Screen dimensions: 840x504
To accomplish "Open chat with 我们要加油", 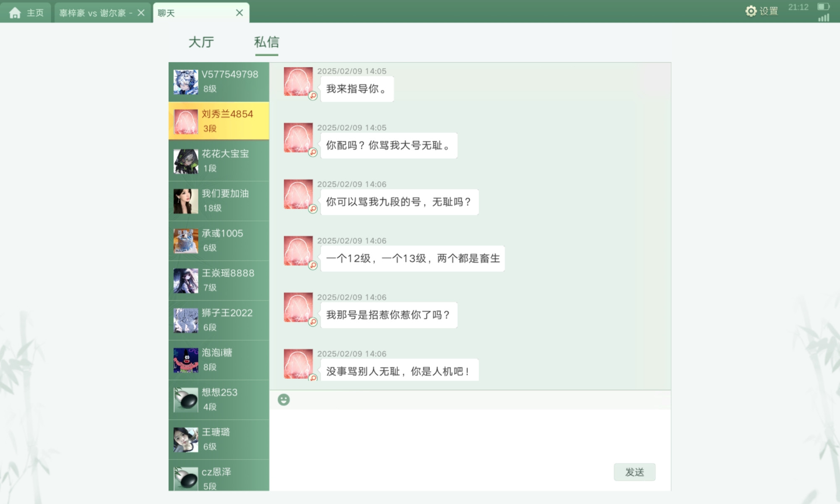I will 219,201.
